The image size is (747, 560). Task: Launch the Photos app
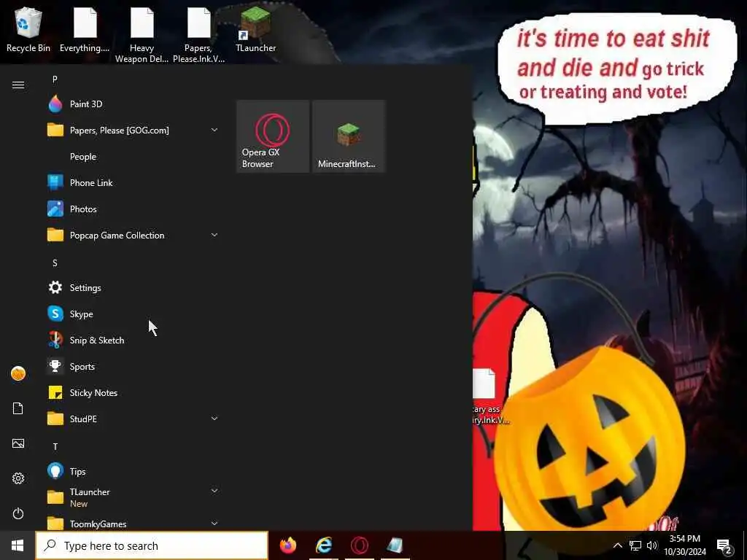click(133, 209)
